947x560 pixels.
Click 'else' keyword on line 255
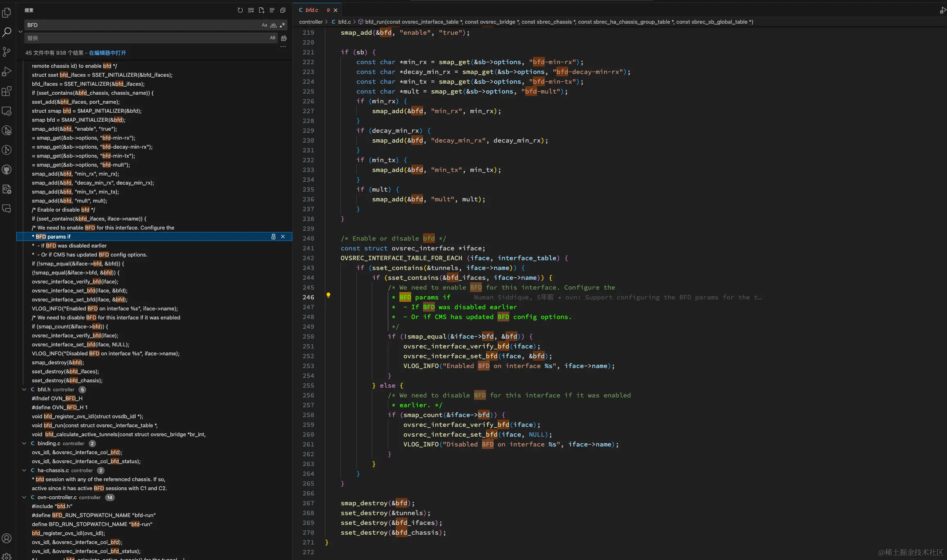(x=387, y=386)
